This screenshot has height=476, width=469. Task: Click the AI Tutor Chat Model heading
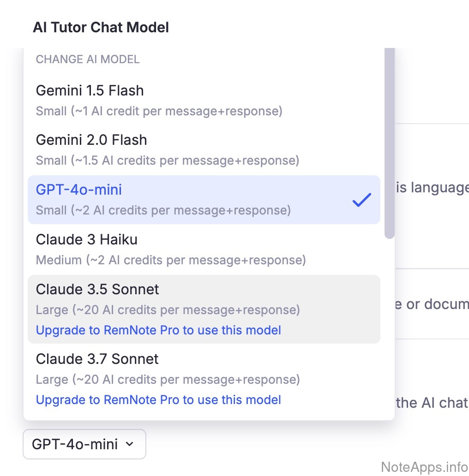pyautogui.click(x=101, y=28)
